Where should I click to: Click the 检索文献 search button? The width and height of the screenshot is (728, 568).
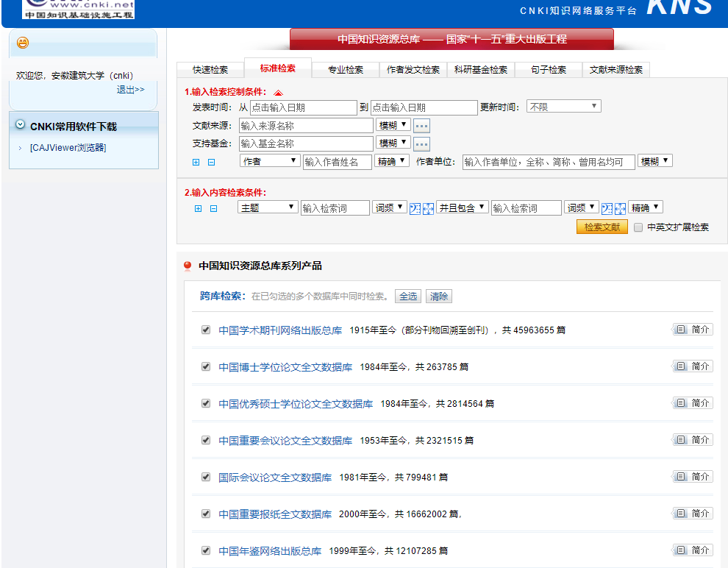point(602,227)
